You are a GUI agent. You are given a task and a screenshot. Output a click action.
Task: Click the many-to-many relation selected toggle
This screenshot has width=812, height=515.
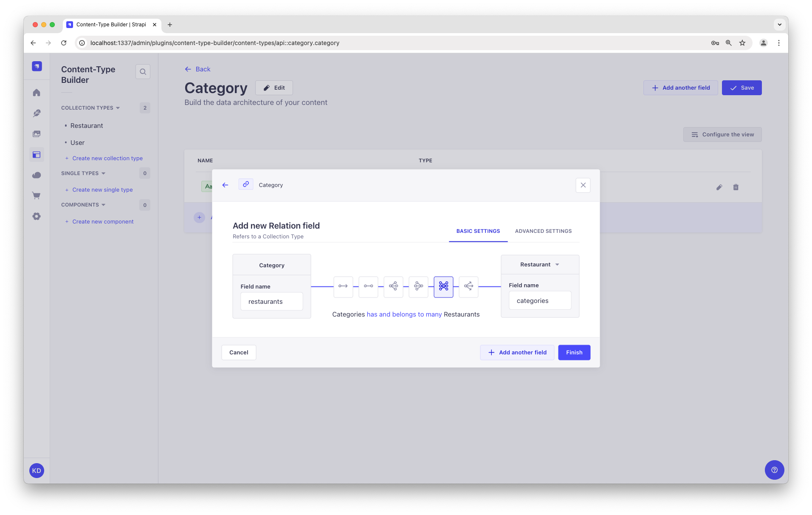click(443, 287)
